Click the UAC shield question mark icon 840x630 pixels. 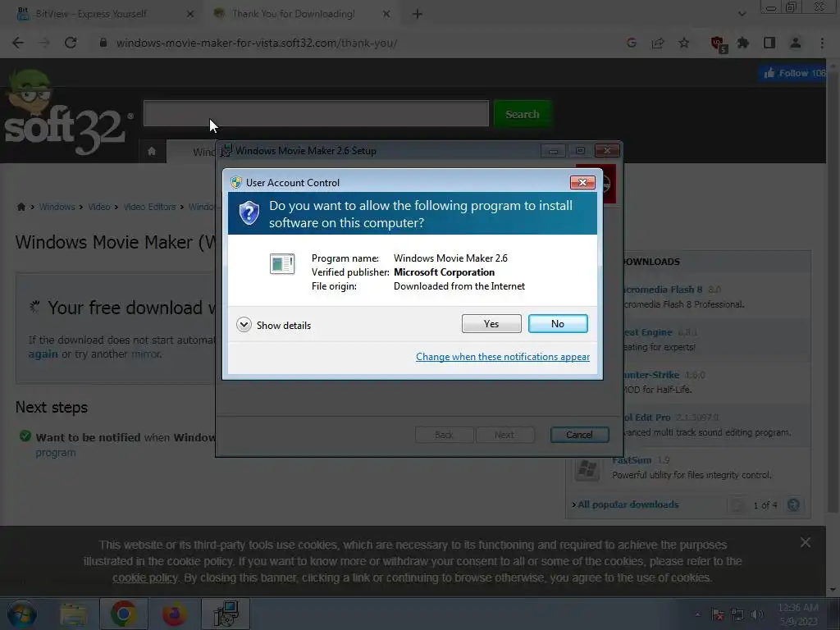(249, 213)
